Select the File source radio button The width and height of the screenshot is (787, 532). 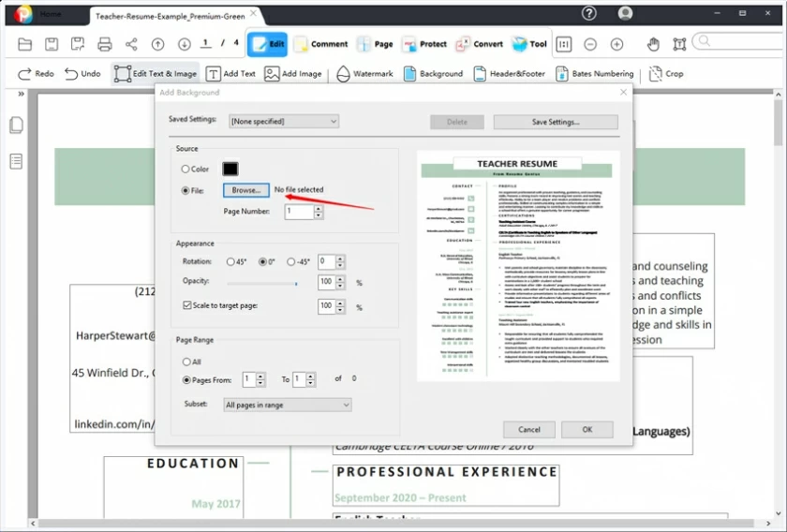click(186, 191)
